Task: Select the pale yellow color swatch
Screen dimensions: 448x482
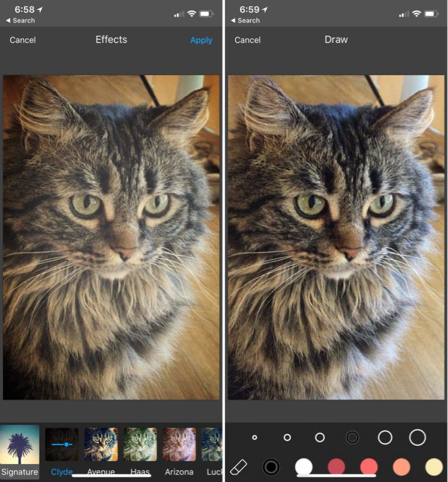Action: click(434, 466)
